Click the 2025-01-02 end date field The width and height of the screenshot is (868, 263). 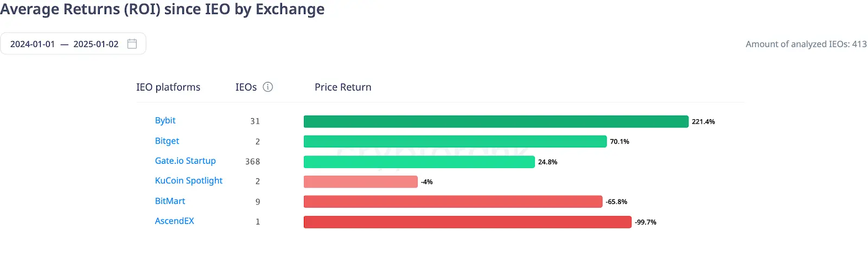point(95,44)
